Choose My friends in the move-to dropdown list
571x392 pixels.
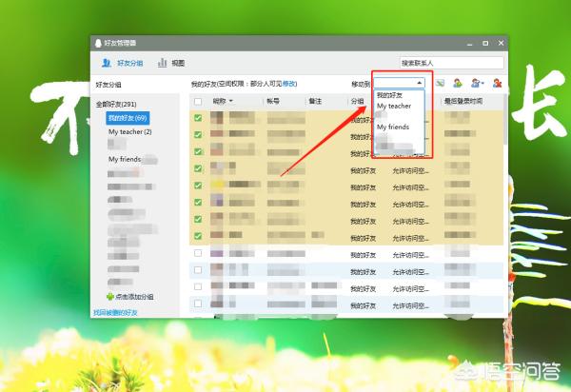click(393, 127)
